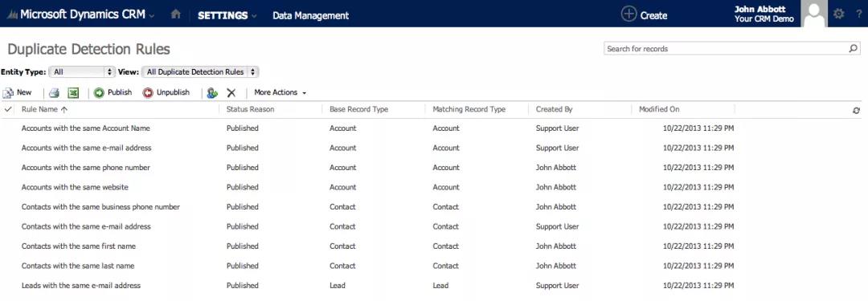This screenshot has width=868, height=301.
Task: Open rule 'Accounts with the same website'
Action: tap(75, 187)
